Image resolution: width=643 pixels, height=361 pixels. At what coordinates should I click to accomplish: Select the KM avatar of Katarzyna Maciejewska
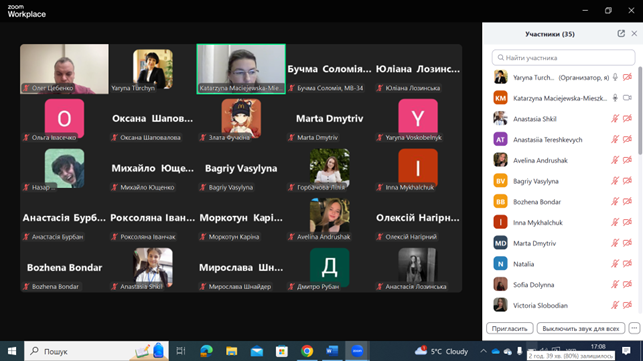[x=500, y=98]
